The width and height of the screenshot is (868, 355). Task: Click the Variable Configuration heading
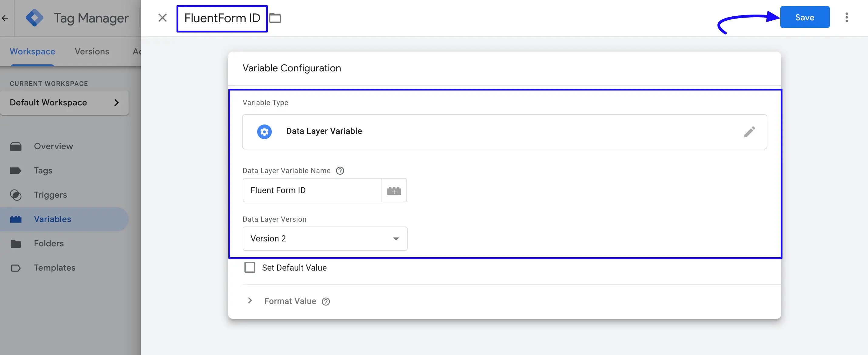tap(291, 68)
